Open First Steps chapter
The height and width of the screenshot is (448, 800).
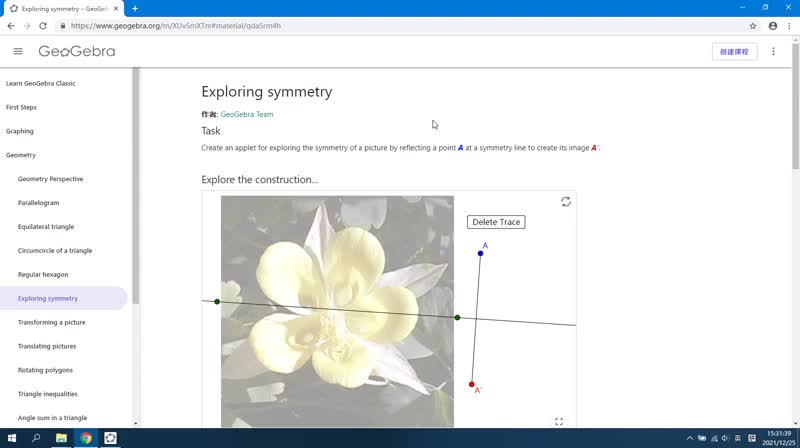tap(21, 107)
